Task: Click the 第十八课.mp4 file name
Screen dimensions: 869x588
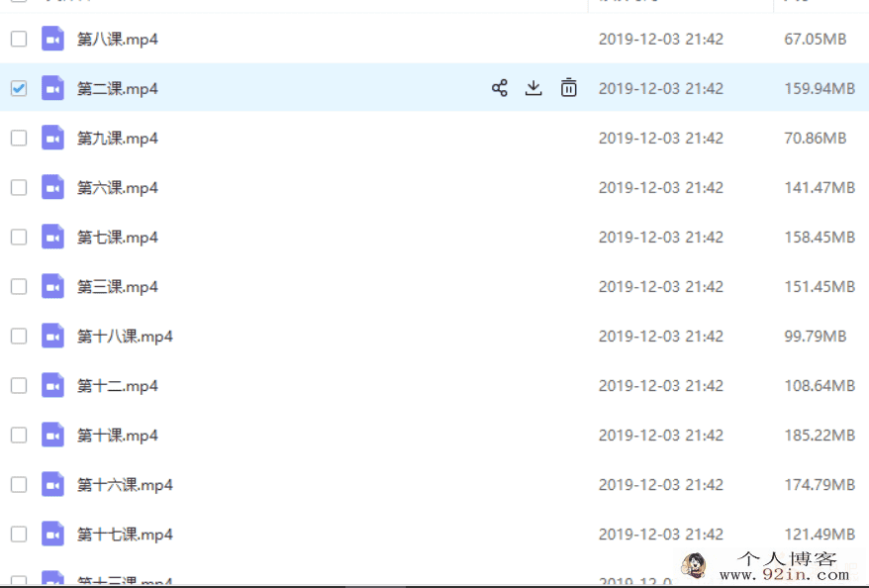Action: [125, 336]
